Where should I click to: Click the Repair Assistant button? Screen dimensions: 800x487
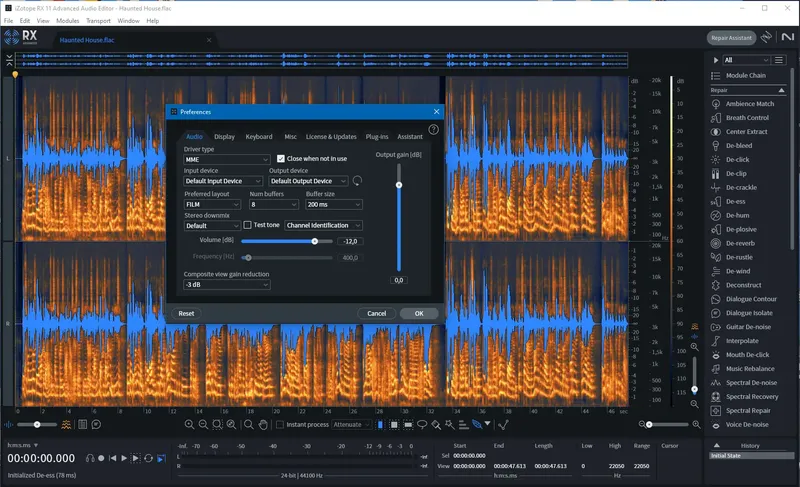pos(730,37)
